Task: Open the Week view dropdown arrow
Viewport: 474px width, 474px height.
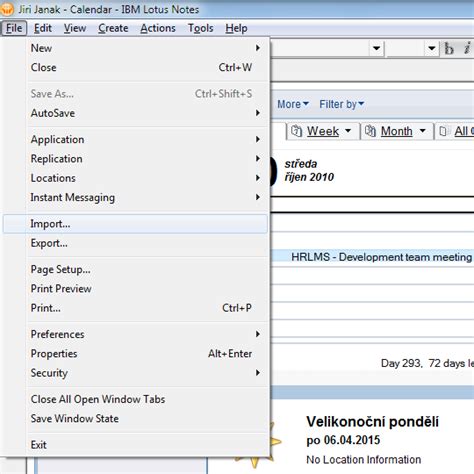Action: 348,131
